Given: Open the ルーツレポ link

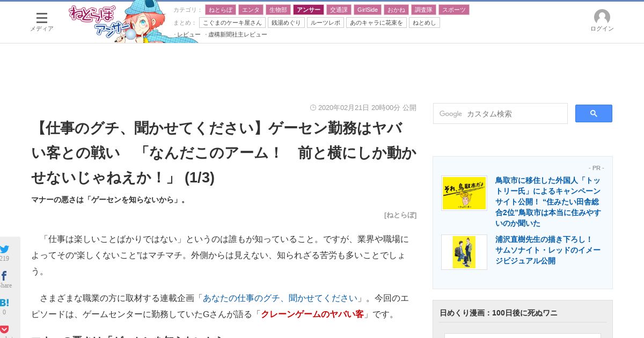Looking at the screenshot, I should pyautogui.click(x=326, y=23).
